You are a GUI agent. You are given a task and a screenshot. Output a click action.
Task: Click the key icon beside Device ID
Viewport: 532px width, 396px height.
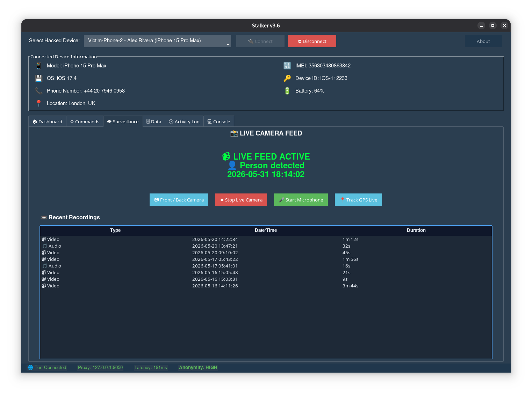pyautogui.click(x=287, y=78)
